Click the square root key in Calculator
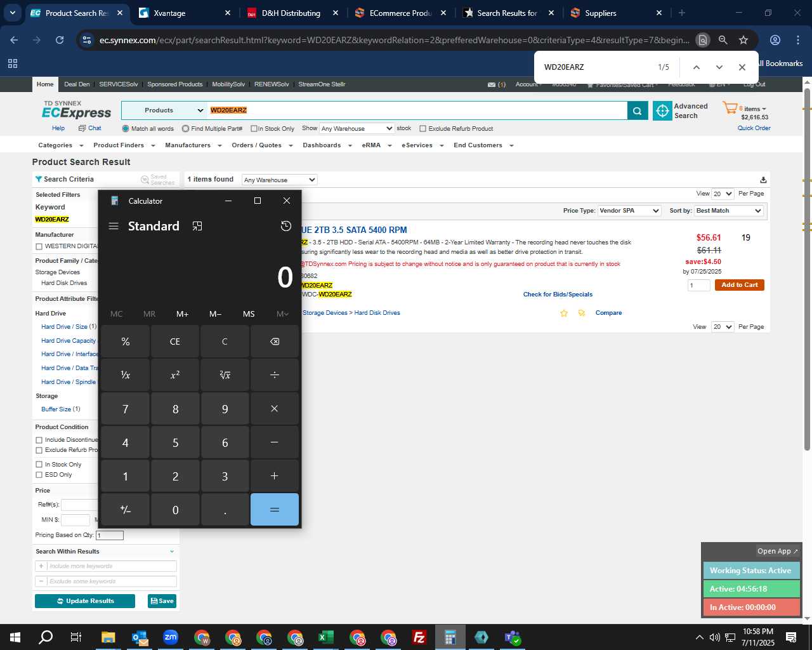 pos(225,375)
